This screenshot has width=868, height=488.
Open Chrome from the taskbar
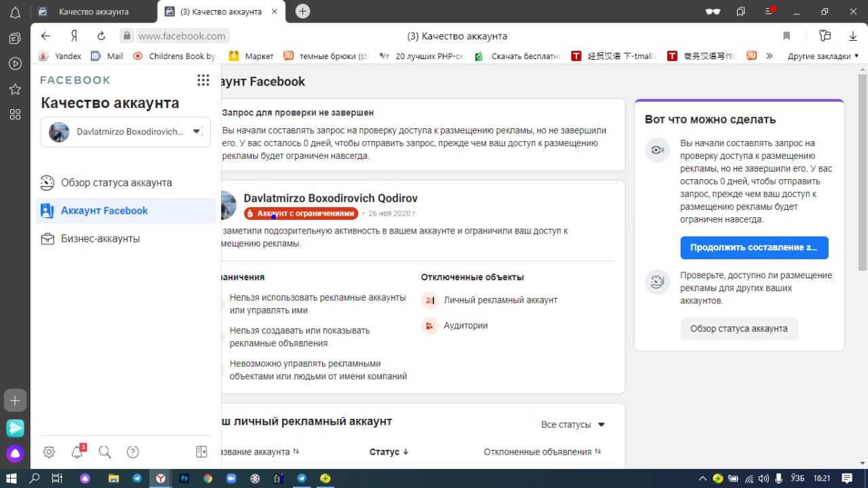[x=208, y=478]
